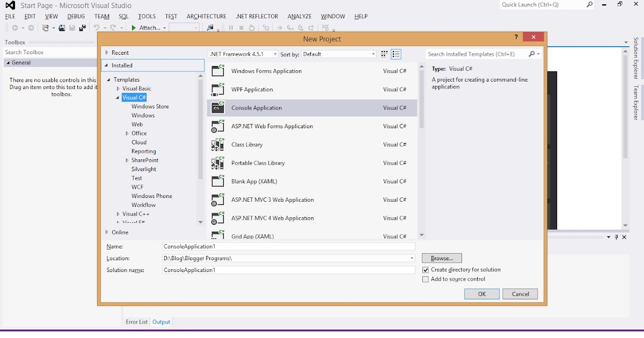This screenshot has width=644, height=338.
Task: Click the Cancel button
Action: point(521,294)
